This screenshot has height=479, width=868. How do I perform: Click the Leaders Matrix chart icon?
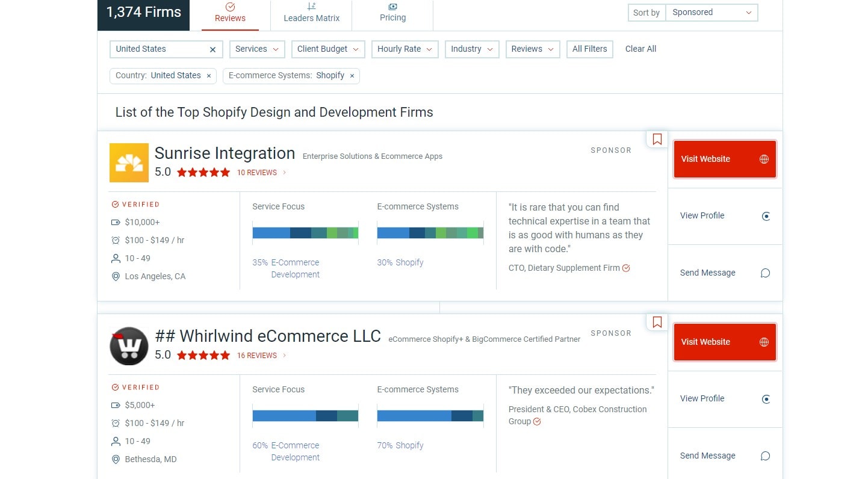click(311, 7)
